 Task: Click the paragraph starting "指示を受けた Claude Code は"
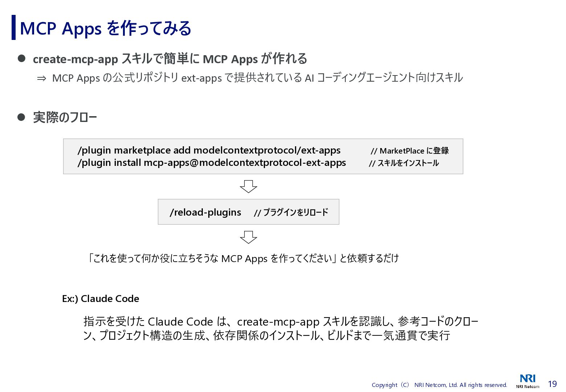tap(281, 328)
